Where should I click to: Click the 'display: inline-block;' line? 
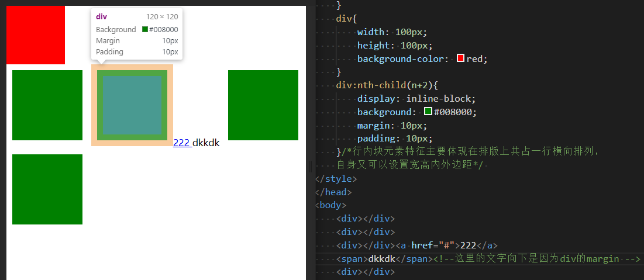[416, 99]
